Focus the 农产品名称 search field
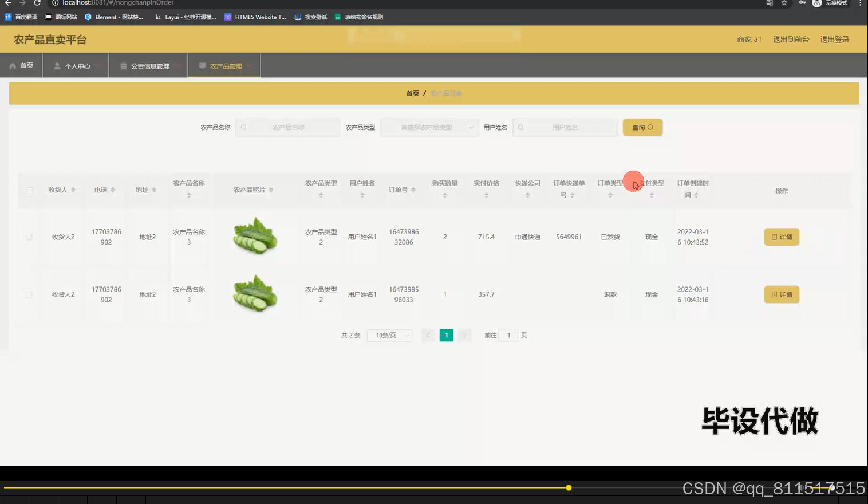 pyautogui.click(x=288, y=128)
